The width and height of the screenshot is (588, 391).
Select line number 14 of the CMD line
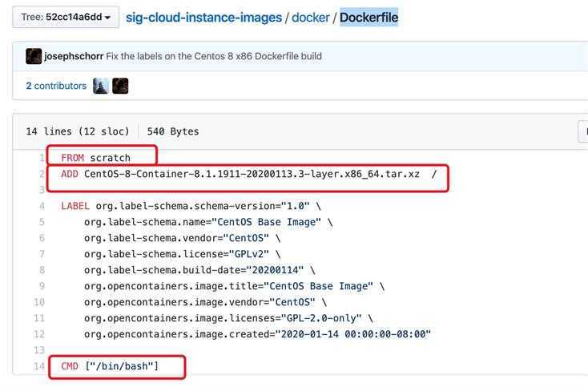[x=39, y=366]
